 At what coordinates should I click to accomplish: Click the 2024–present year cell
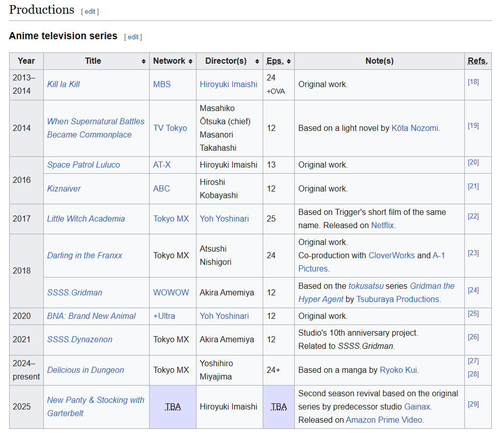click(26, 370)
